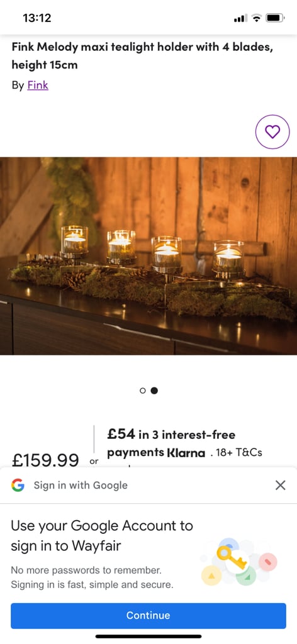Tap the Wi-Fi status icon
Viewport: 297px width, 644px height.
point(257,18)
